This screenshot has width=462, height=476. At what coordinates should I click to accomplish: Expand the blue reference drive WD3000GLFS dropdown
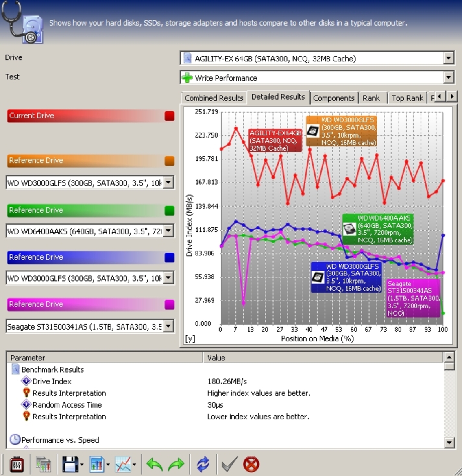pyautogui.click(x=168, y=278)
